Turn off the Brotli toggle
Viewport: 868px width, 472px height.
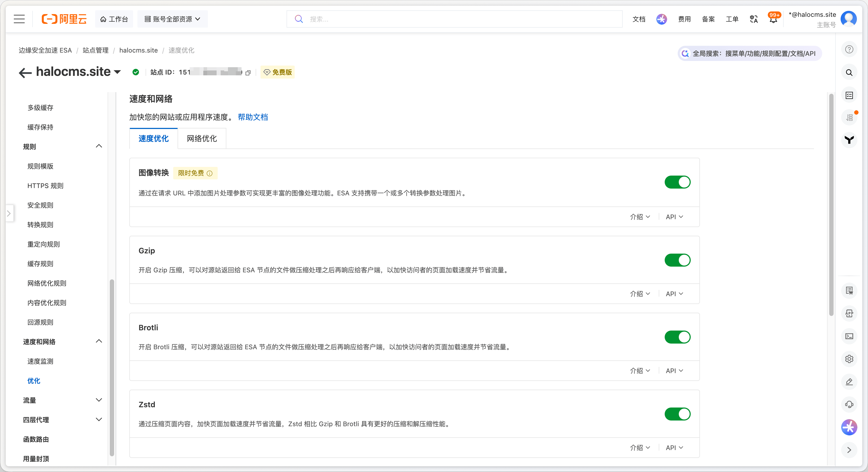(x=677, y=337)
